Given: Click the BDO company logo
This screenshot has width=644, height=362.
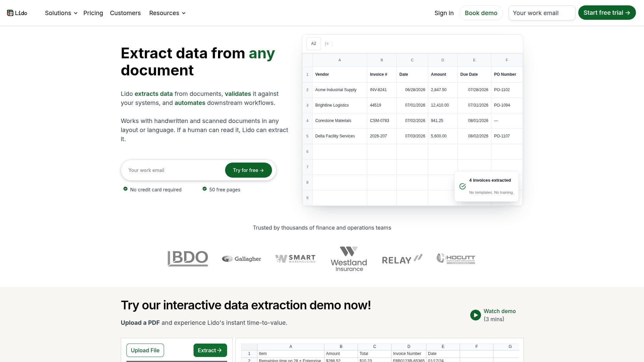Looking at the screenshot, I should [x=187, y=259].
